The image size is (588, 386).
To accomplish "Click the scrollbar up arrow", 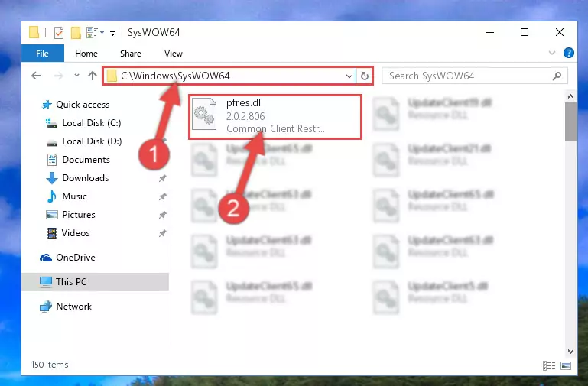I will pos(570,96).
